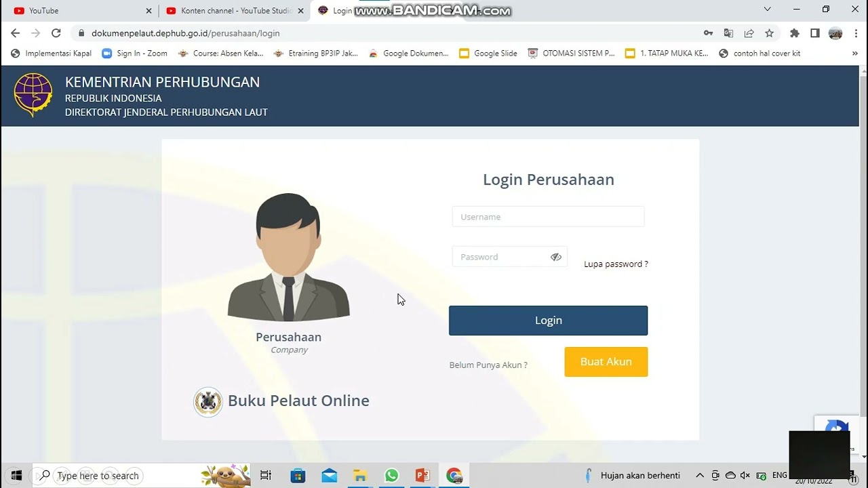Open PowerPoint from taskbar
Image resolution: width=868 pixels, height=488 pixels.
422,475
